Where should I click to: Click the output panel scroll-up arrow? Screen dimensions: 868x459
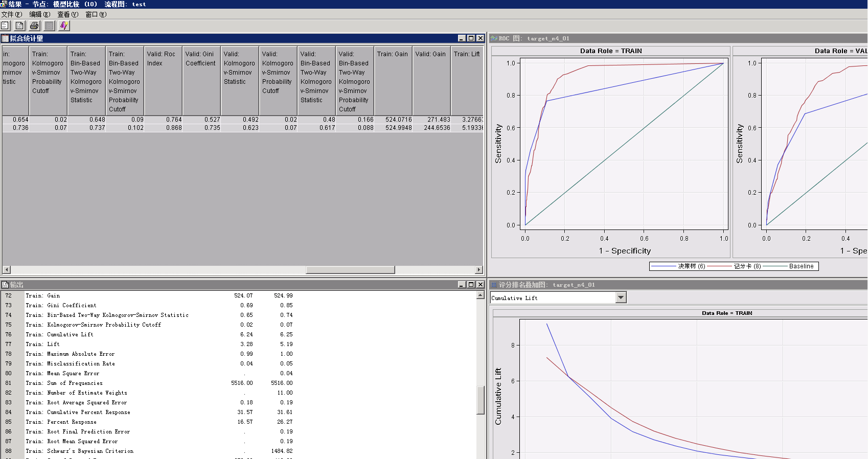coord(480,295)
